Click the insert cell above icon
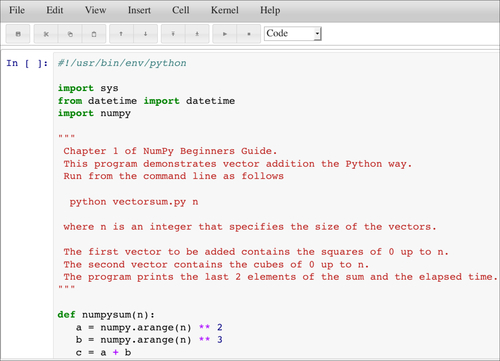The image size is (500, 361). tap(173, 34)
